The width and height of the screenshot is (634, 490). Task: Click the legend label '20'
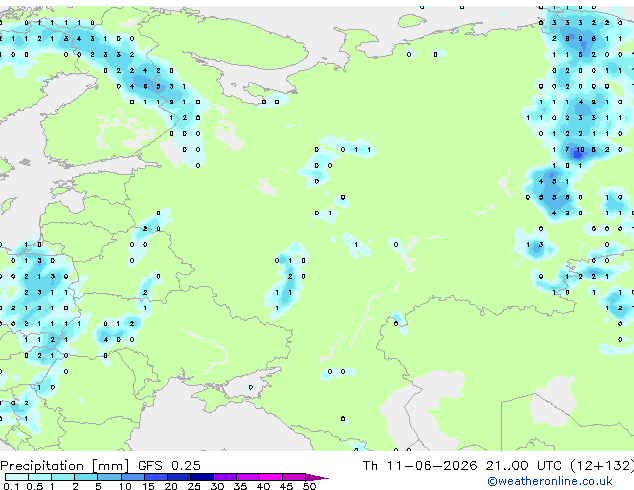point(171,486)
